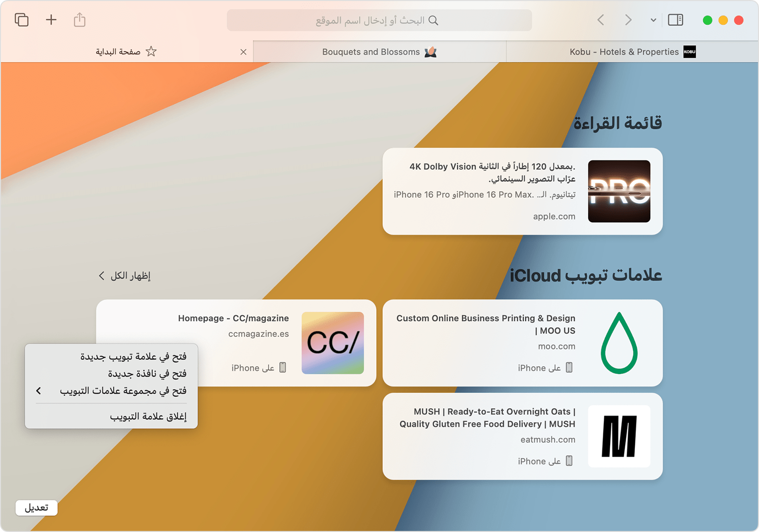Toggle the sidebar icon
Screen dimensions: 759x532
point(675,20)
